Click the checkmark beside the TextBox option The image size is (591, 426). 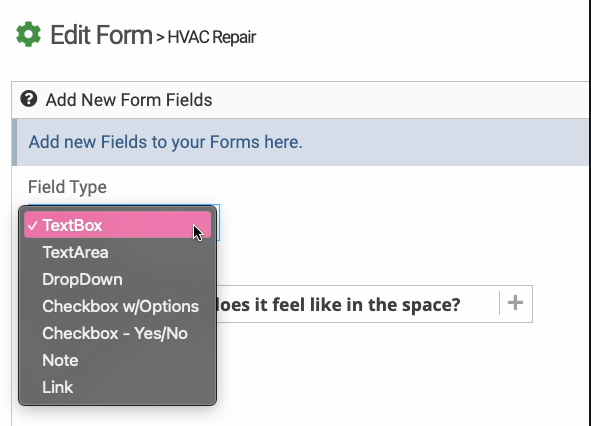(33, 225)
